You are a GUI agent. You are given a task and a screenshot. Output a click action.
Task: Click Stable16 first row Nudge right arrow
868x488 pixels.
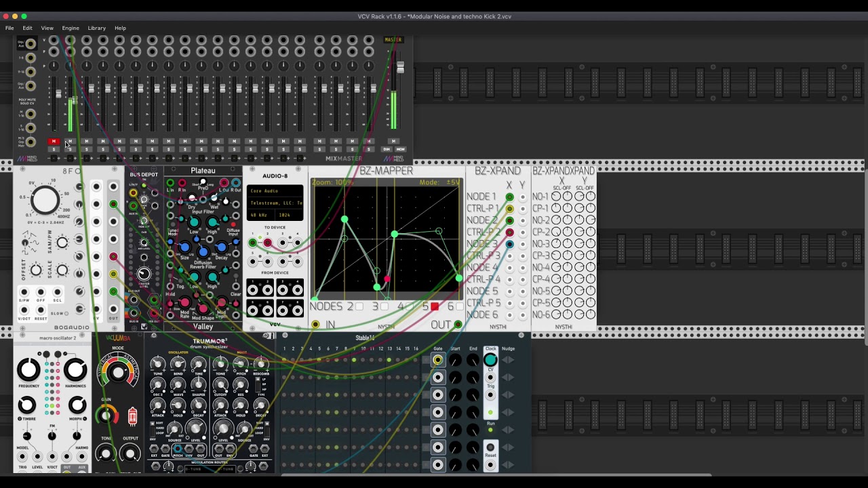click(512, 360)
